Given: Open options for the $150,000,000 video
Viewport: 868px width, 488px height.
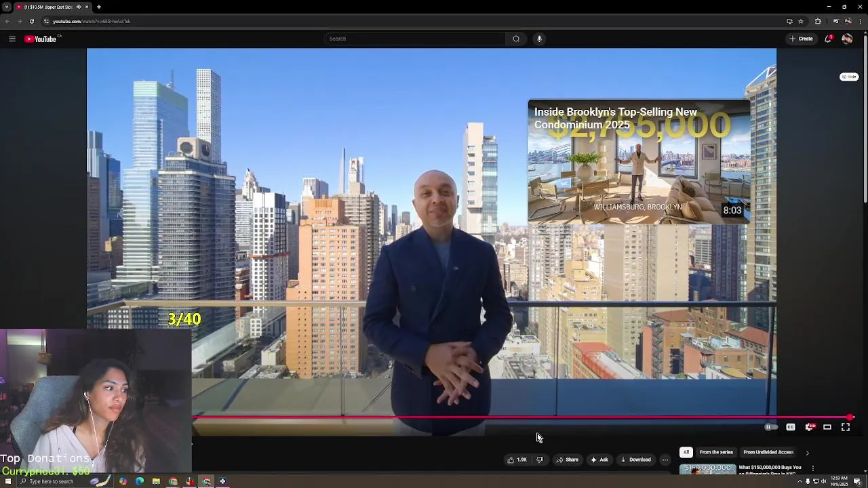Looking at the screenshot, I should 812,468.
